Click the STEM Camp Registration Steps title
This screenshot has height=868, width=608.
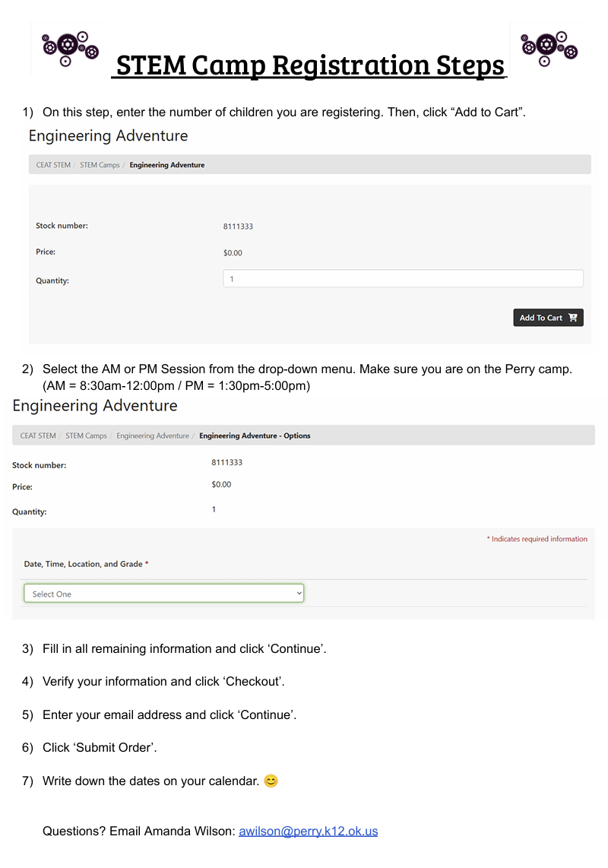point(309,65)
